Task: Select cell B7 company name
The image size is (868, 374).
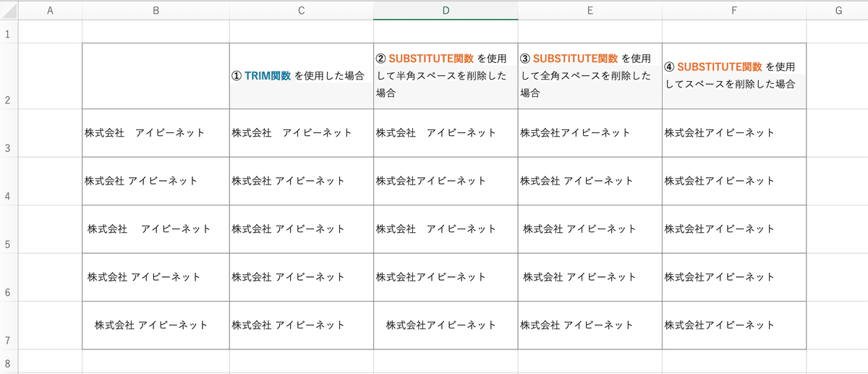Action: [156, 326]
